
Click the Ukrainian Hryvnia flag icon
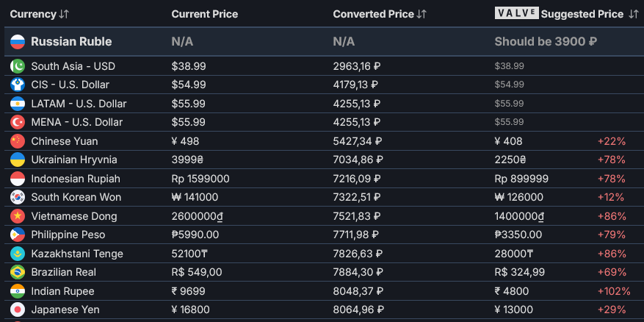(18, 160)
